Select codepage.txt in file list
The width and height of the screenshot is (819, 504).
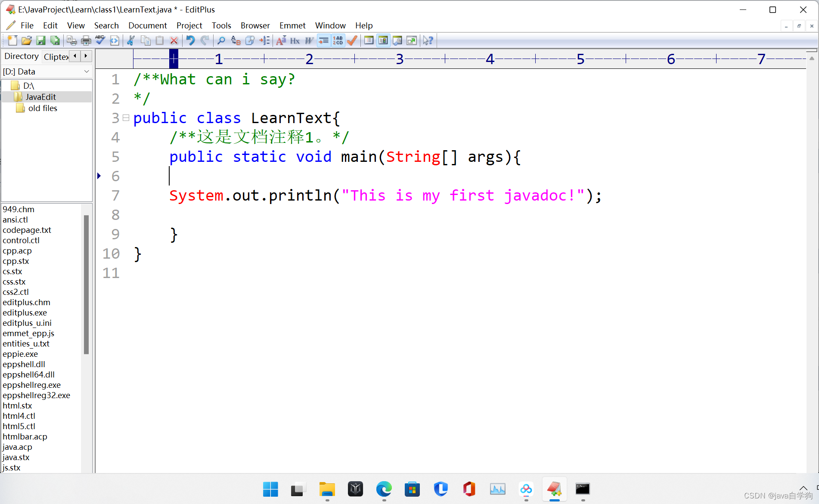pos(27,230)
